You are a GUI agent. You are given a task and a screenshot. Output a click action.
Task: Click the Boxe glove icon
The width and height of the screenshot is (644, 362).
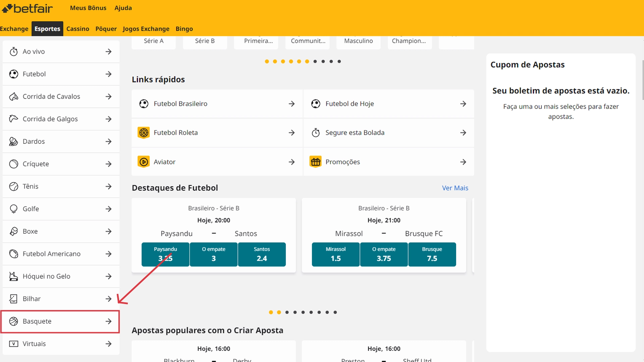click(13, 231)
